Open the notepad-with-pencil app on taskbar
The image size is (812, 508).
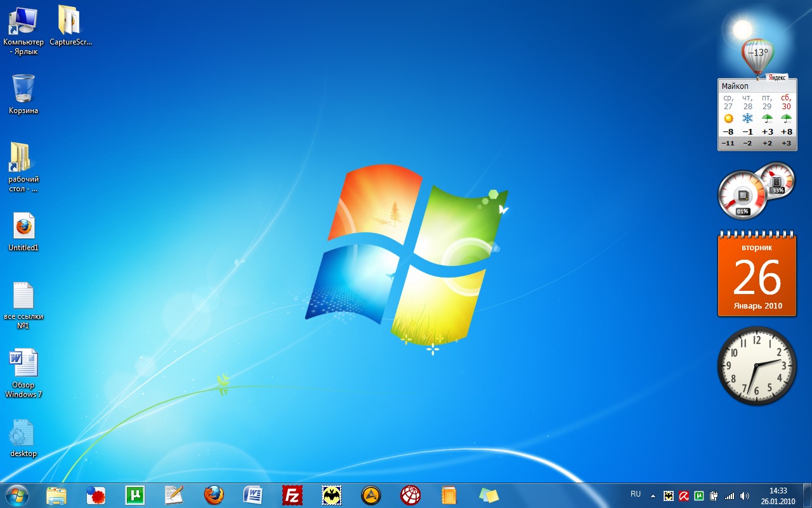174,495
